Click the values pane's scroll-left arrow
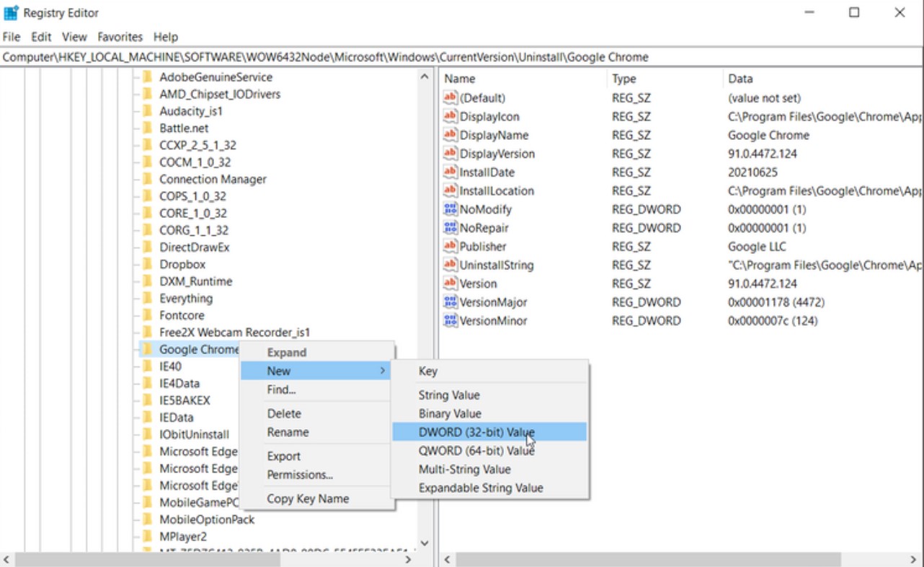Screen dimensions: 924x567 pos(447,559)
